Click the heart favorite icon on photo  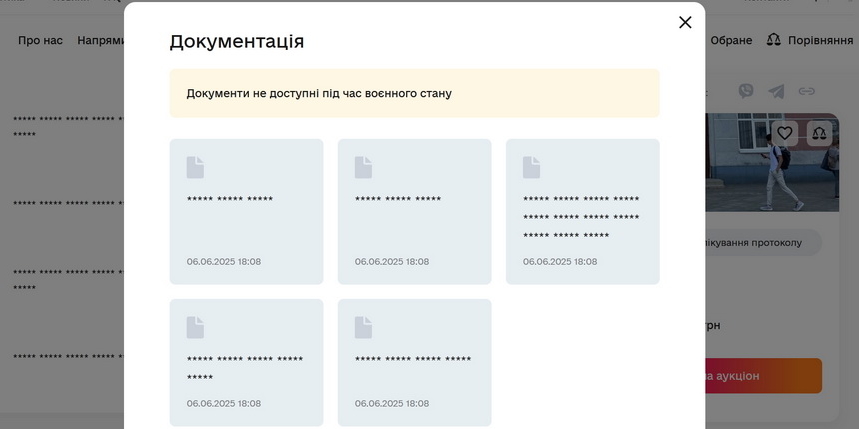tap(785, 133)
